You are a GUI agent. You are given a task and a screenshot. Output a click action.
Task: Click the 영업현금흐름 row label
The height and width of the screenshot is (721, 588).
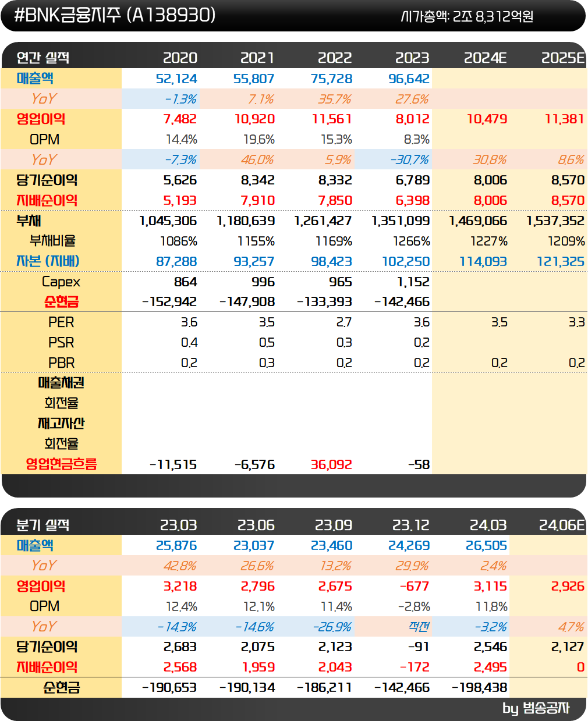pos(61,464)
